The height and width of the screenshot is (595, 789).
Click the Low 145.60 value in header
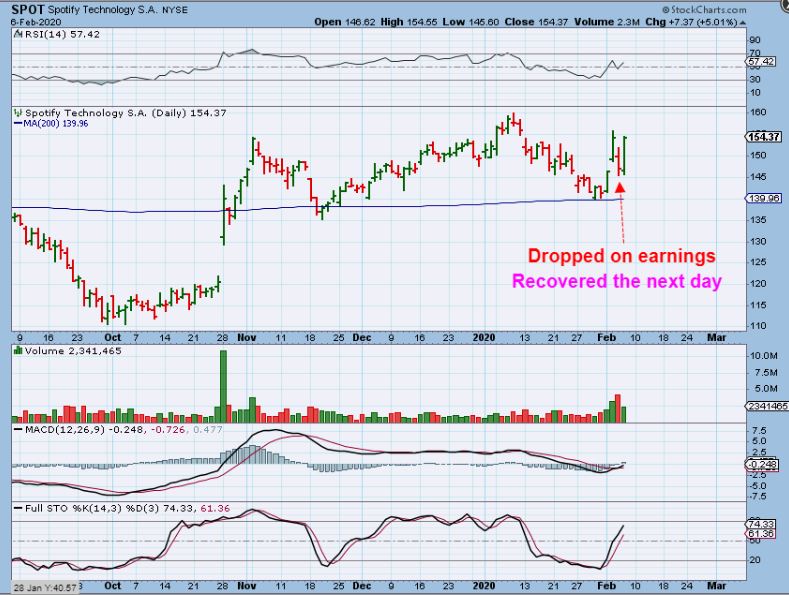click(470, 22)
